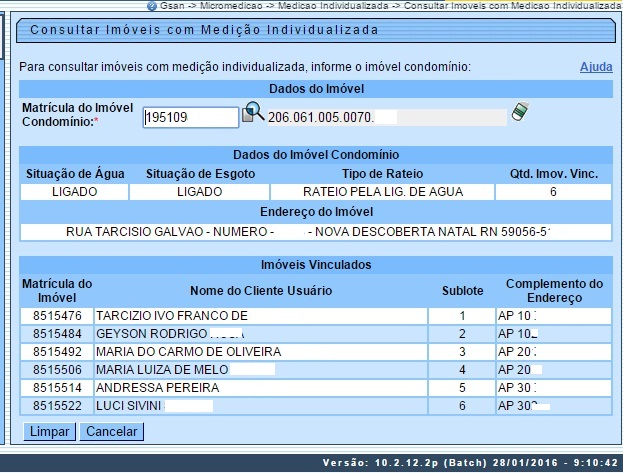This screenshot has height=473, width=623.
Task: Click the eraser icon to clear matrícula
Action: [519, 113]
